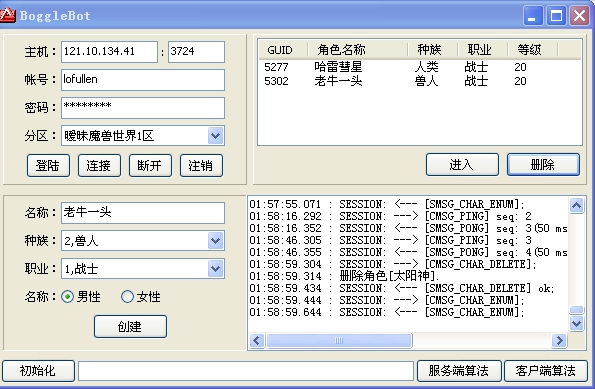Click the 服务端算法 button
The height and width of the screenshot is (389, 595).
pos(459,370)
